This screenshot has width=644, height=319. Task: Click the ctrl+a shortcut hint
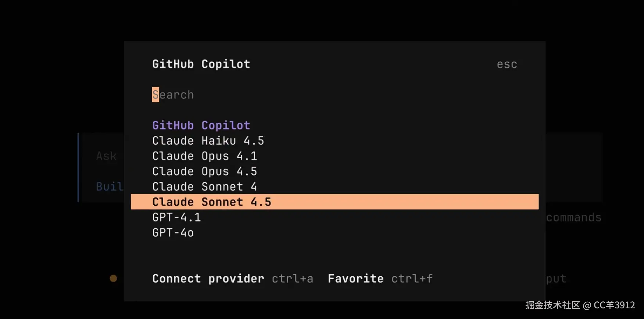coord(292,279)
